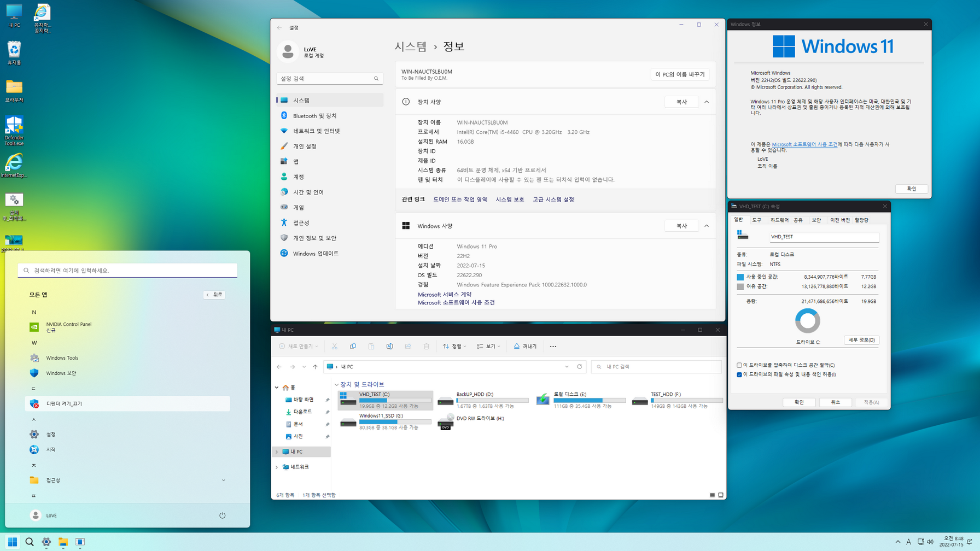The height and width of the screenshot is (551, 980).
Task: Select the Windows11_SSD (G:) drive
Action: (386, 421)
